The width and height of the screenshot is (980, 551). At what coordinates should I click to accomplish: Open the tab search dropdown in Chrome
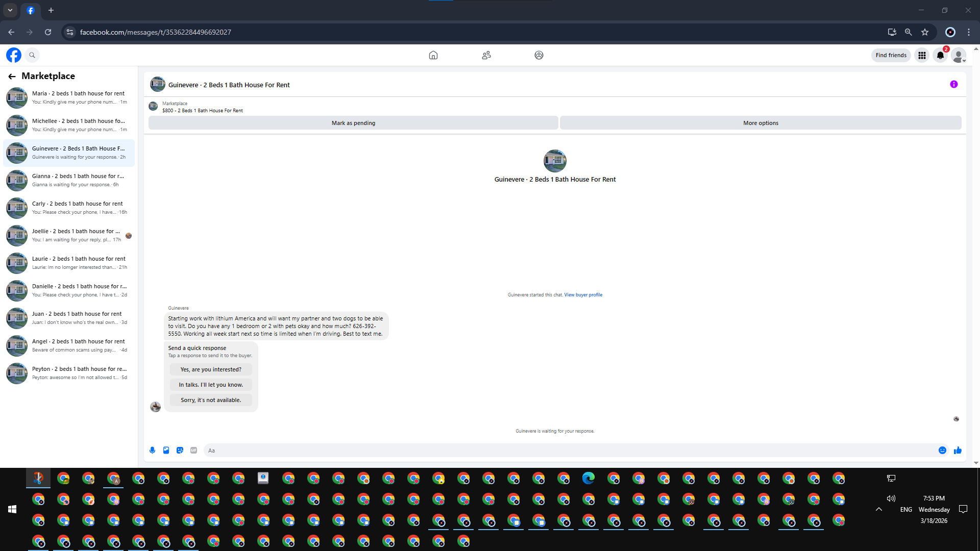pos(10,10)
